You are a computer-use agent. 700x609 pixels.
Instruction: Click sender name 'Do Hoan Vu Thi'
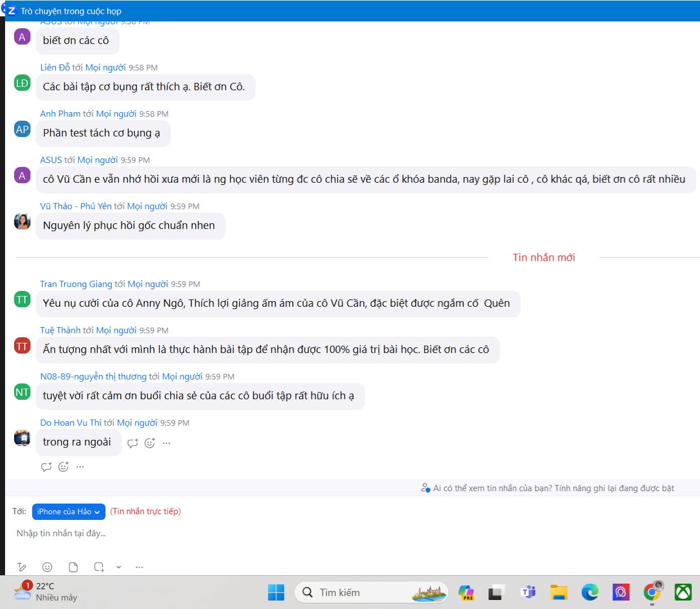pos(71,422)
